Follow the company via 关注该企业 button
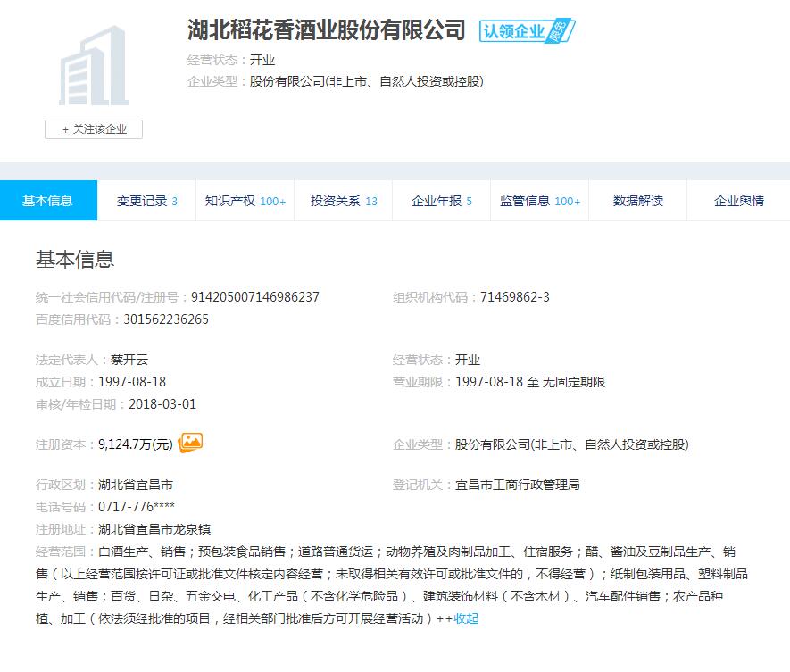790x672 pixels. tap(94, 129)
